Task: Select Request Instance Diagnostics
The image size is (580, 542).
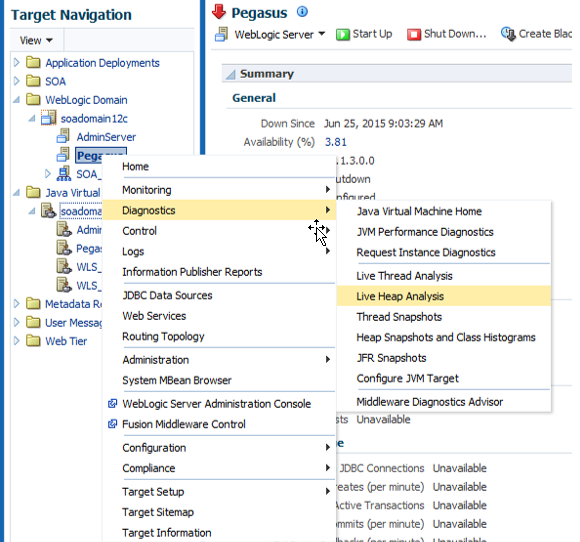Action: point(444,252)
